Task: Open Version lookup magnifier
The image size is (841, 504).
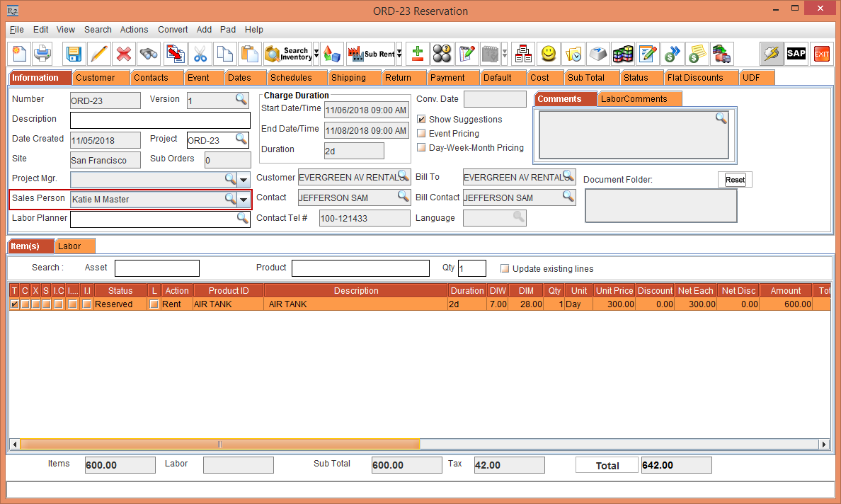Action: tap(241, 99)
